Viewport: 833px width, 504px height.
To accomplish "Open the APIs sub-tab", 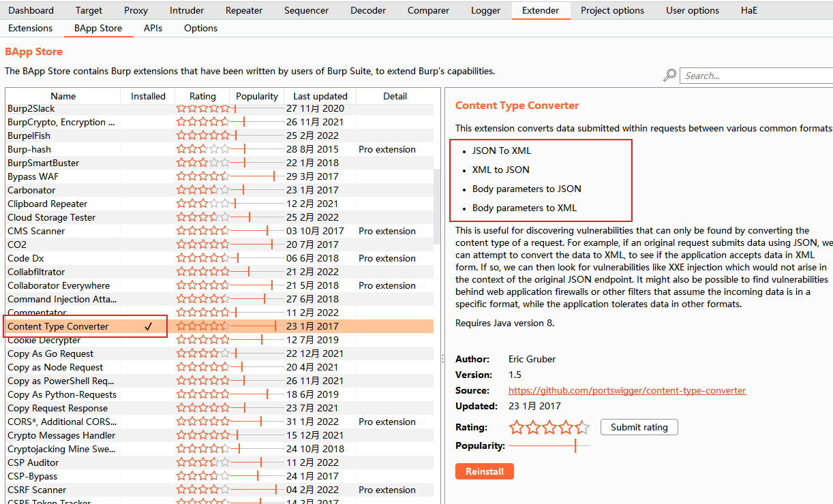I will 153,28.
